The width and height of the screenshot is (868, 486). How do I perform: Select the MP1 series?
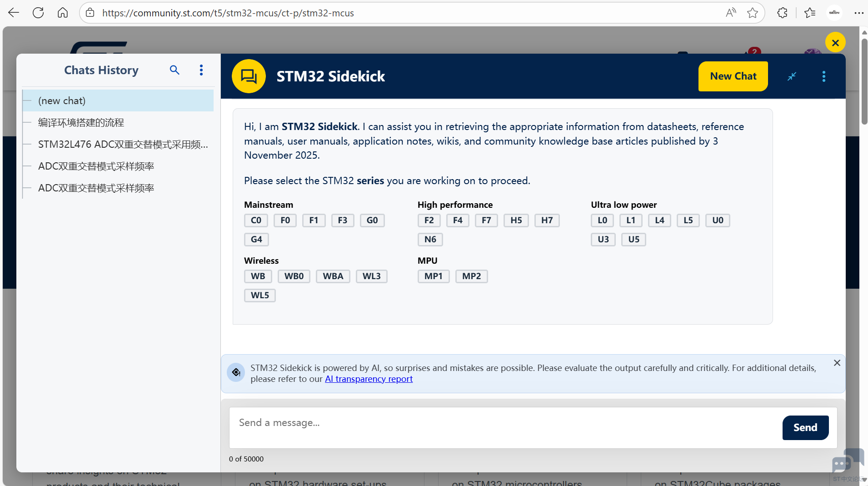point(433,276)
